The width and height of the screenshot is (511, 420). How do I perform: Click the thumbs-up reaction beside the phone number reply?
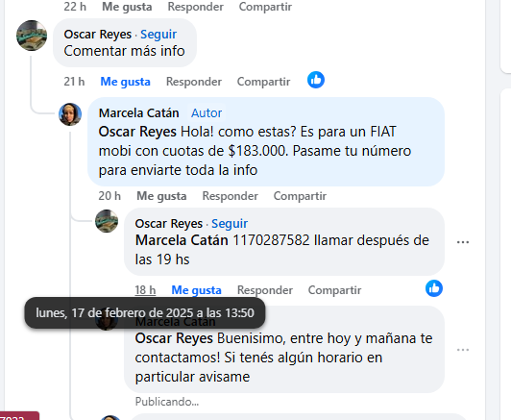click(434, 288)
